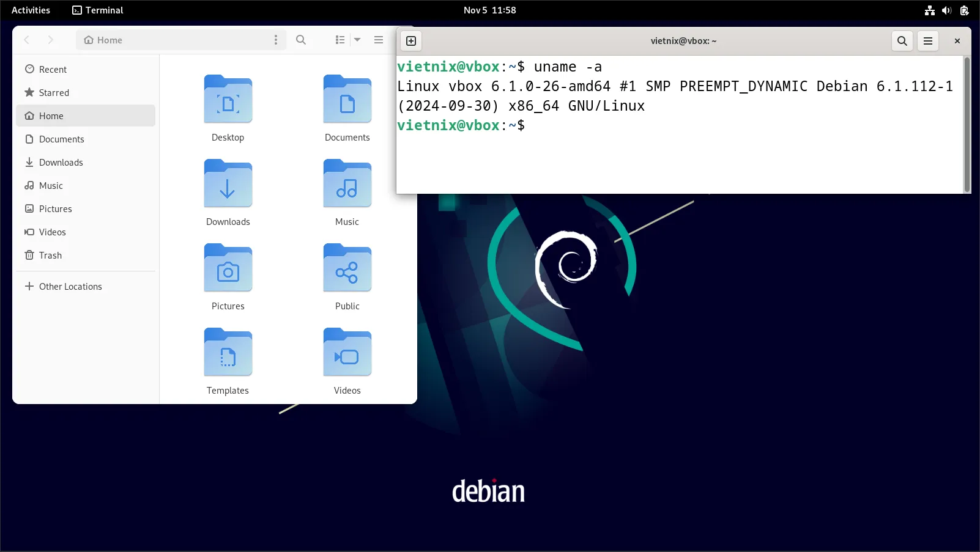Select Pictures in the Files sidebar
This screenshot has height=552, width=980.
point(86,208)
